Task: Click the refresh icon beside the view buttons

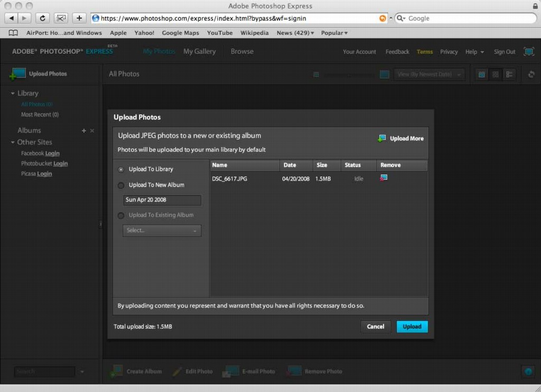Action: pyautogui.click(x=531, y=74)
